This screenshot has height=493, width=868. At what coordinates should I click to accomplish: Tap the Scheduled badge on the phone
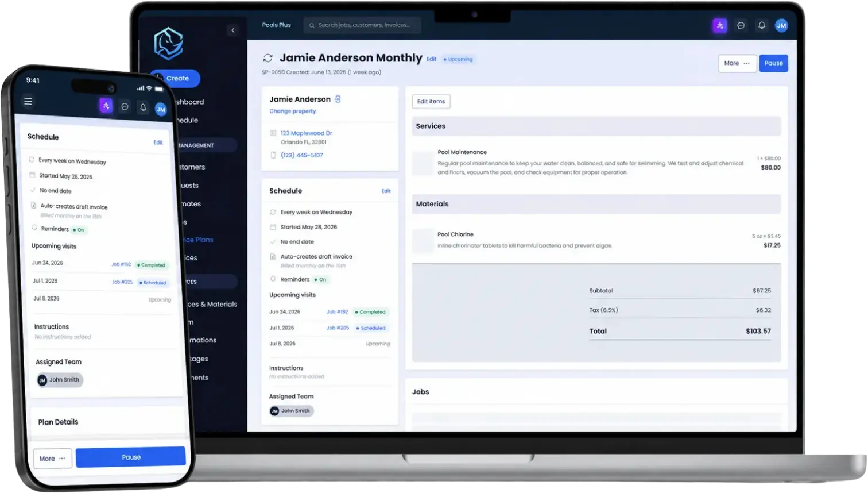(x=153, y=283)
